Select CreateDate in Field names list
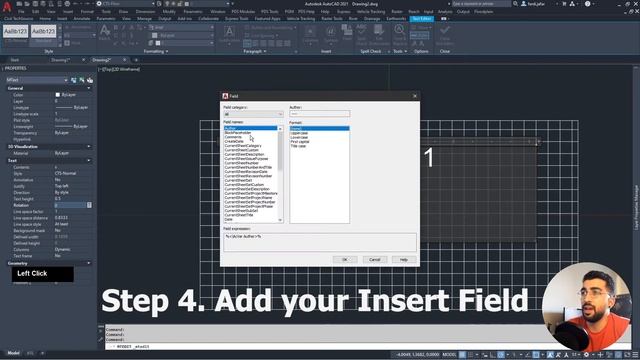Image resolution: width=640 pixels, height=360 pixels. coord(234,141)
